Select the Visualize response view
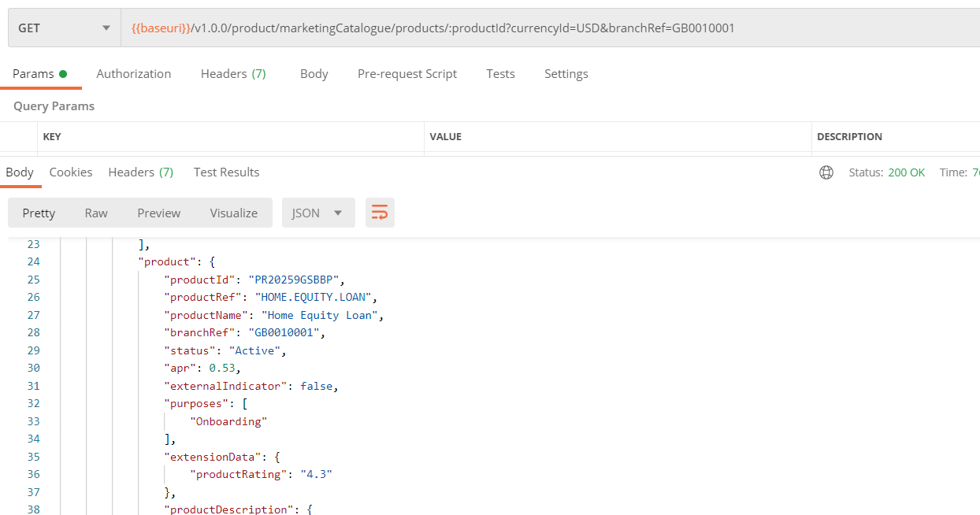Image resolution: width=980 pixels, height=515 pixels. (233, 213)
